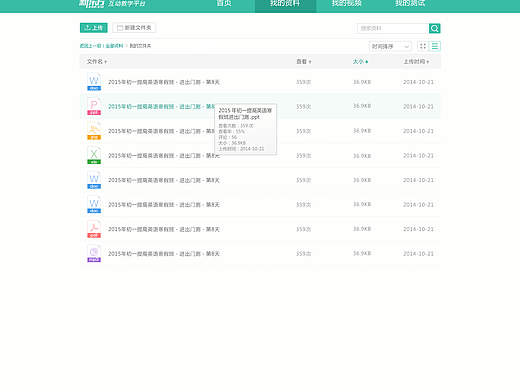Screen dimensions: 520x390
Task: Click the green 上传 upload button
Action: click(94, 28)
